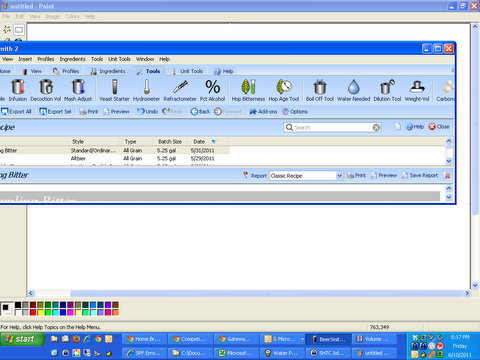Screen dimensions: 480x360
Task: Switch to Water P... taskbar button
Action: pyautogui.click(x=282, y=353)
